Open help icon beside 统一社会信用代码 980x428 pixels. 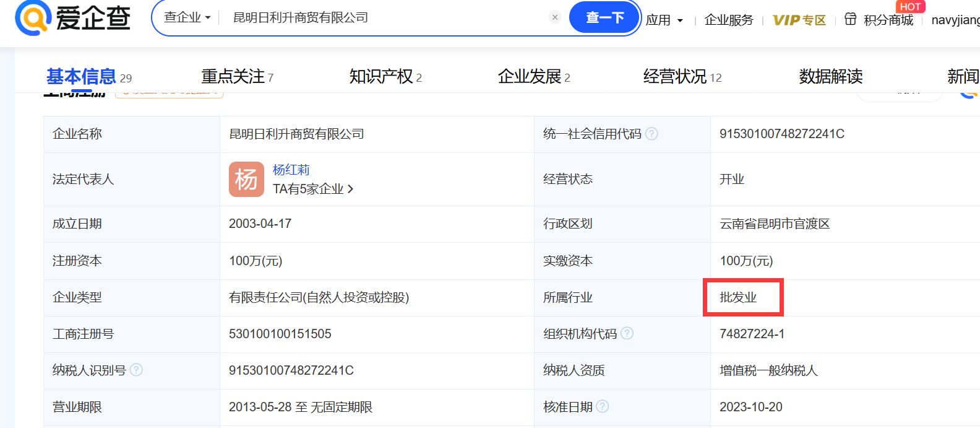pos(651,134)
